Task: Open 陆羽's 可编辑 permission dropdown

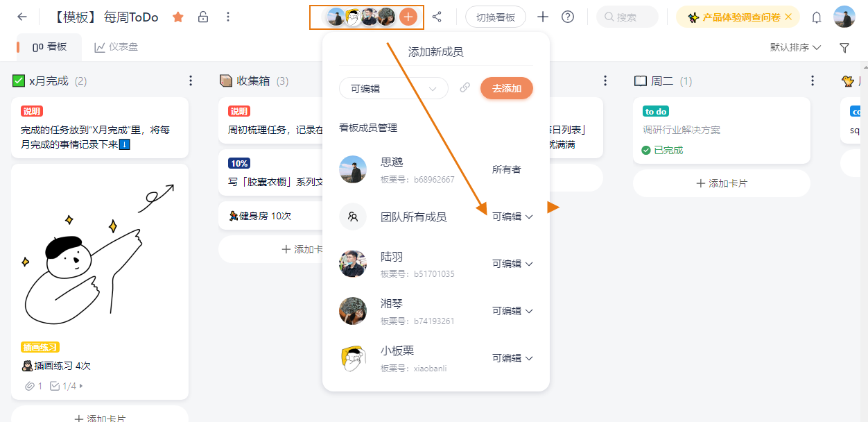Action: coord(512,264)
